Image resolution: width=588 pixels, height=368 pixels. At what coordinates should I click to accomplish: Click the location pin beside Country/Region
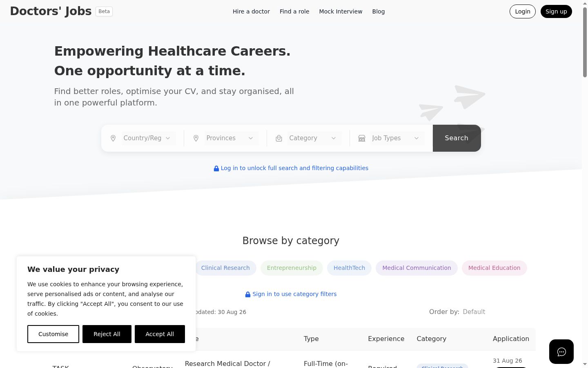pos(113,139)
